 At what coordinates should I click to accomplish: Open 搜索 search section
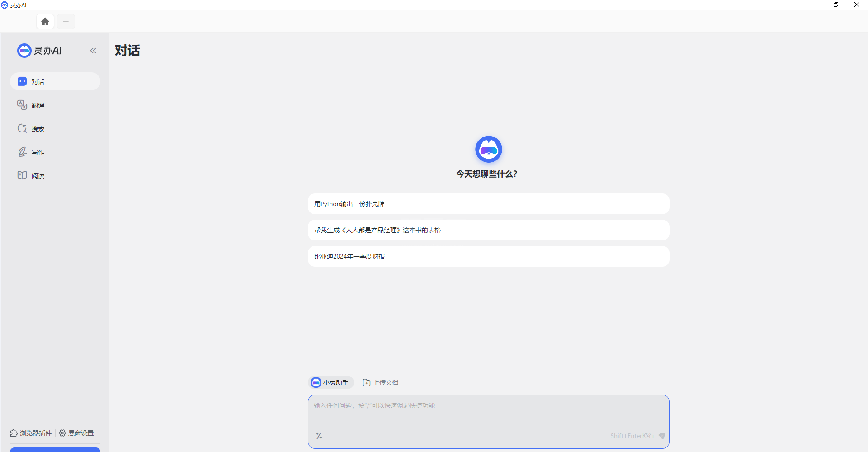point(55,128)
